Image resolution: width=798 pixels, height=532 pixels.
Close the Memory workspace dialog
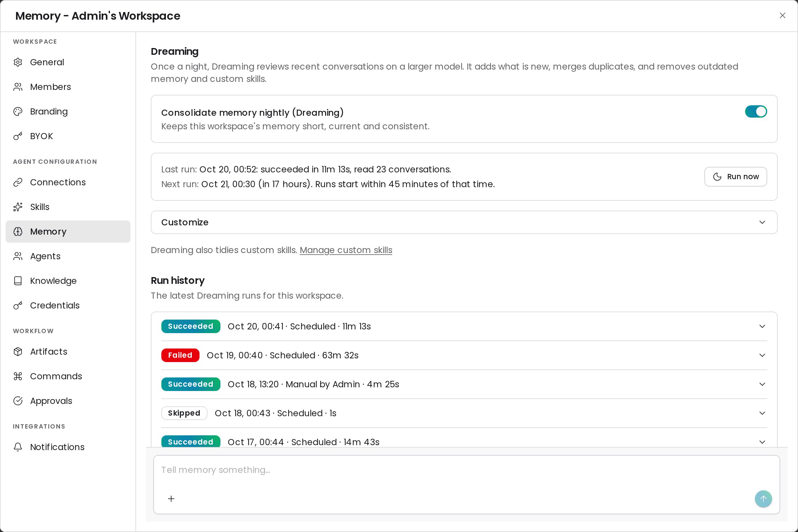[x=782, y=16]
